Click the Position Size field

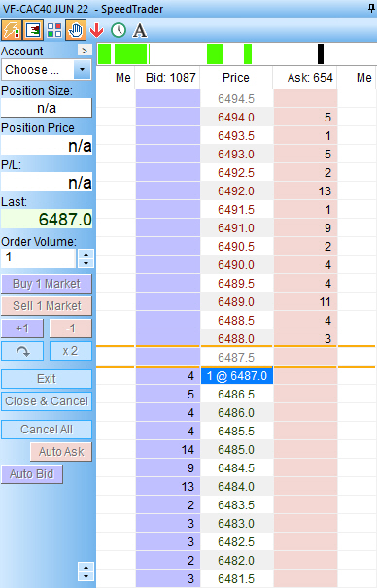click(47, 108)
